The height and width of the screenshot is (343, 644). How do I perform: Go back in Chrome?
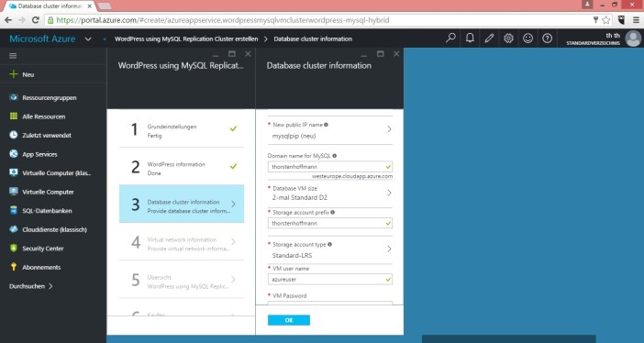pos(8,19)
